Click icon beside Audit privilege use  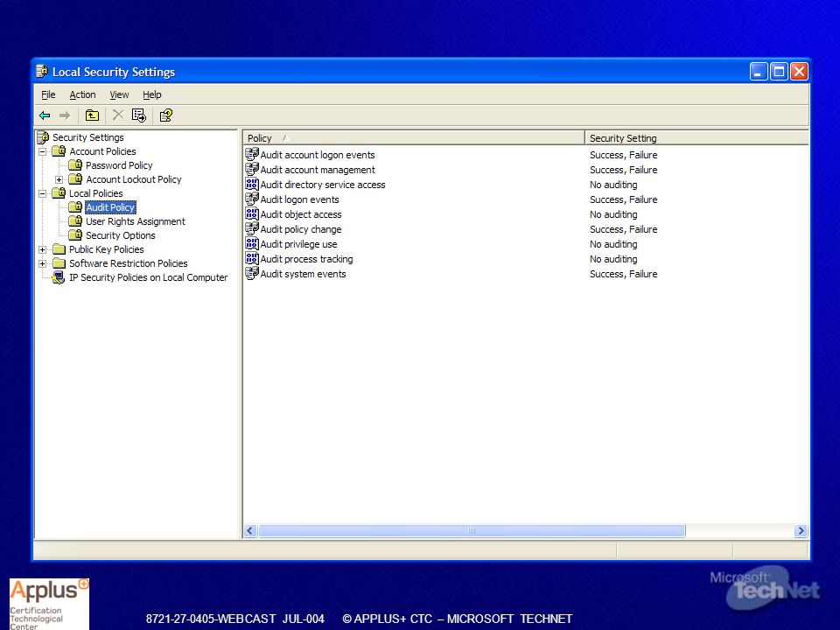pyautogui.click(x=252, y=244)
